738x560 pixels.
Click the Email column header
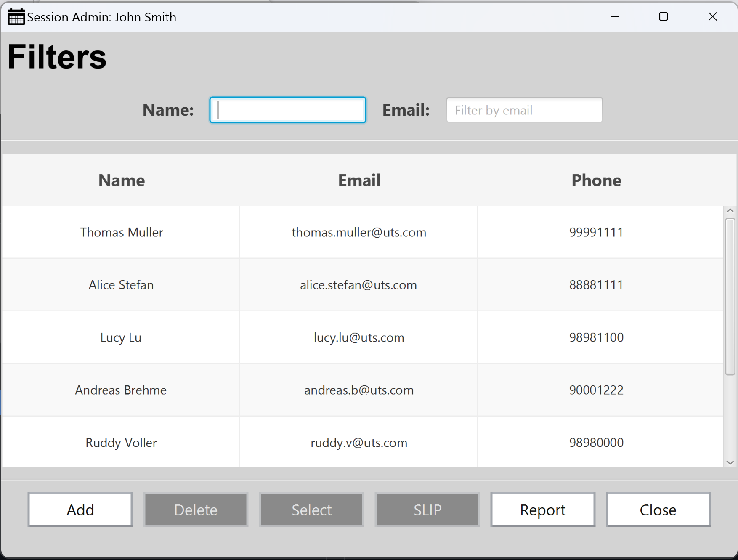tap(358, 180)
